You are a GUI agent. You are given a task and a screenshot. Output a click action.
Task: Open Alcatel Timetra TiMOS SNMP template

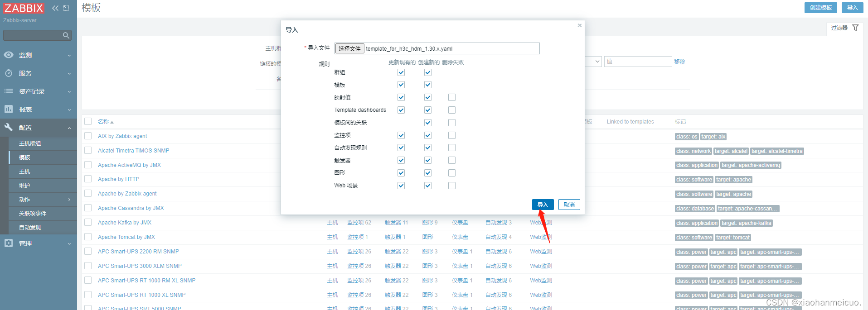133,151
